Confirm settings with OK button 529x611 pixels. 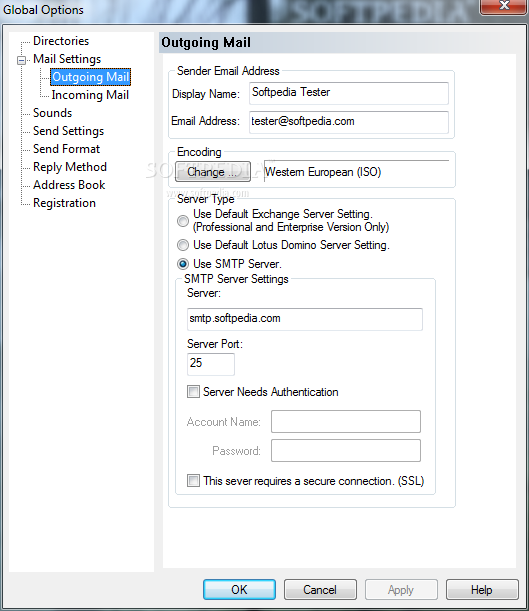pyautogui.click(x=239, y=590)
